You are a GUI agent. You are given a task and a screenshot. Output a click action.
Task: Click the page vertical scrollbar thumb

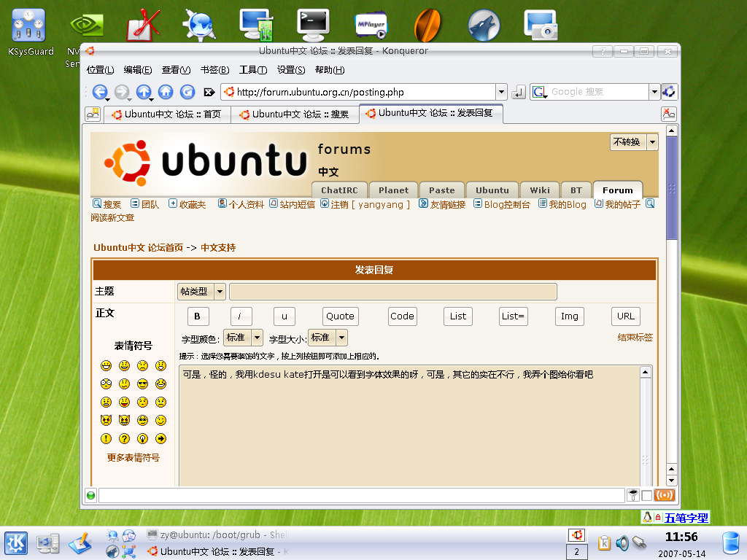[x=672, y=189]
